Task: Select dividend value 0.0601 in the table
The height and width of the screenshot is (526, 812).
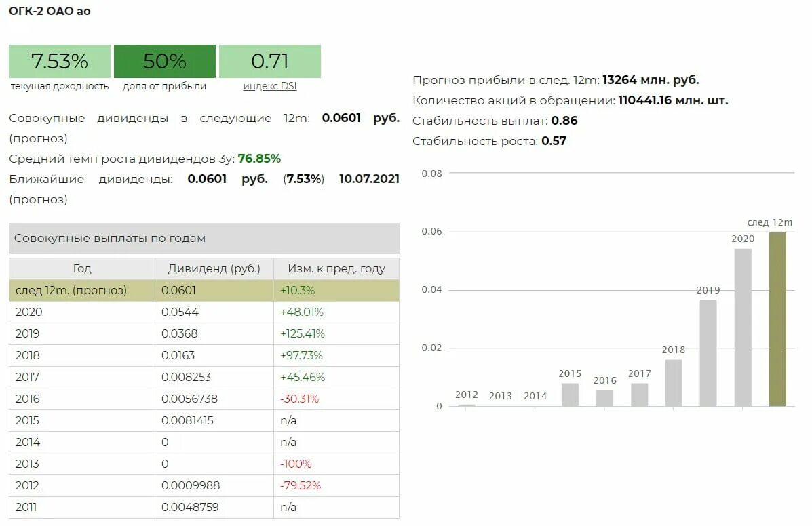Action: click(178, 290)
